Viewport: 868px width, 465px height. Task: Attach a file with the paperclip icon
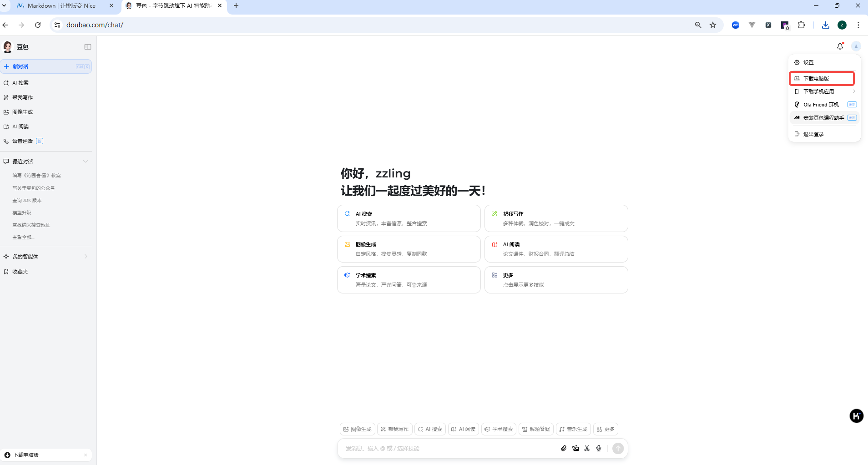click(x=564, y=449)
